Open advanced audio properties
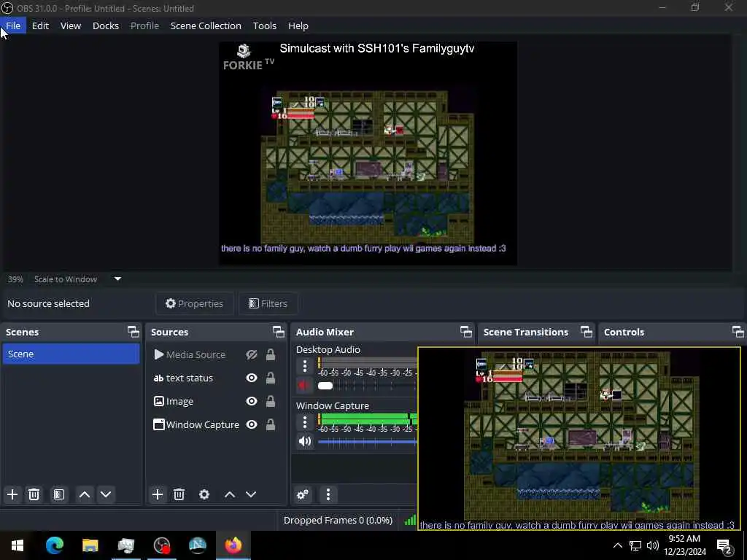The image size is (747, 560). (303, 494)
